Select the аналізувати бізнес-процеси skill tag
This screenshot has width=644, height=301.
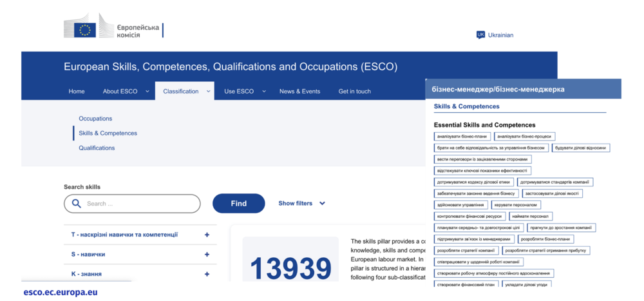524,136
